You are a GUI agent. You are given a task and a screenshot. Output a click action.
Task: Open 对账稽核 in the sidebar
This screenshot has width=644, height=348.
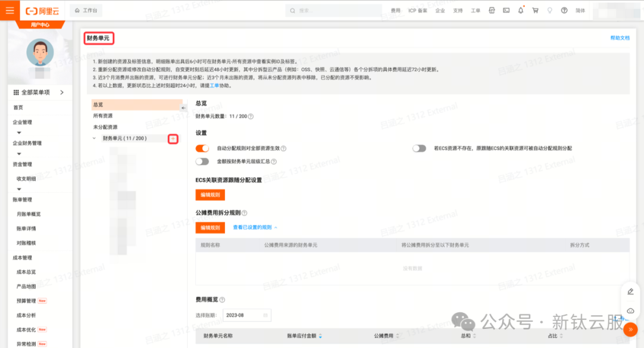point(26,243)
